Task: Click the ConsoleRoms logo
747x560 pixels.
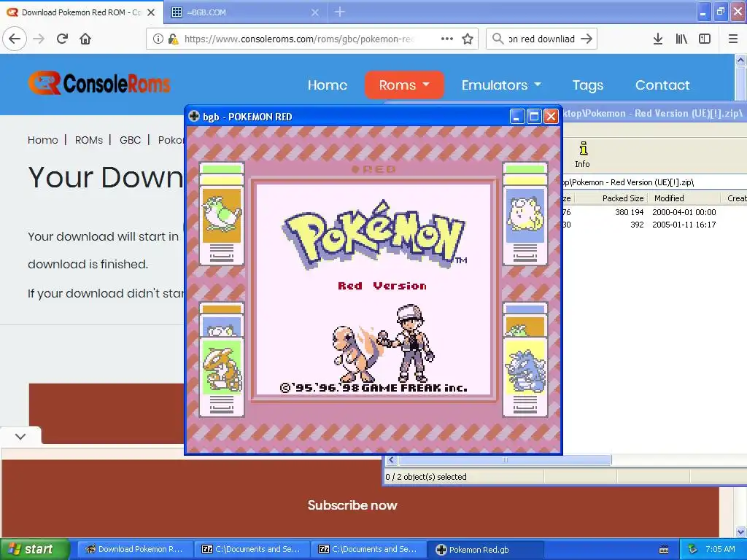Action: coord(99,83)
